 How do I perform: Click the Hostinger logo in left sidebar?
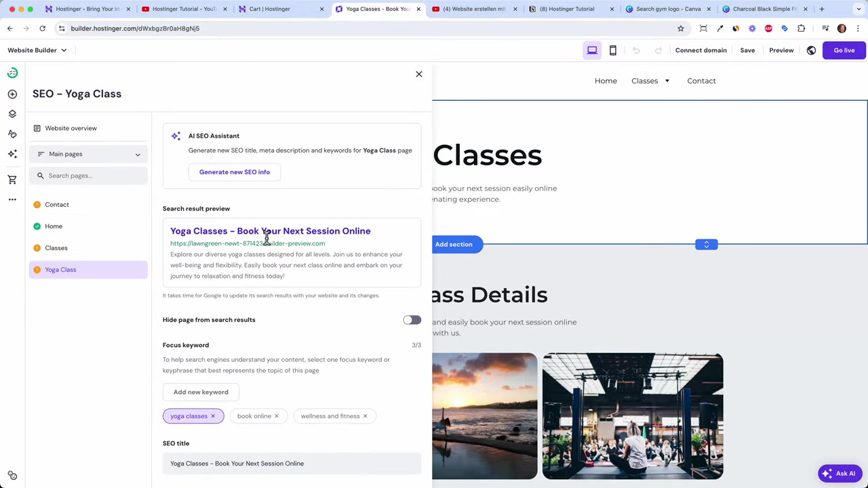(x=12, y=73)
